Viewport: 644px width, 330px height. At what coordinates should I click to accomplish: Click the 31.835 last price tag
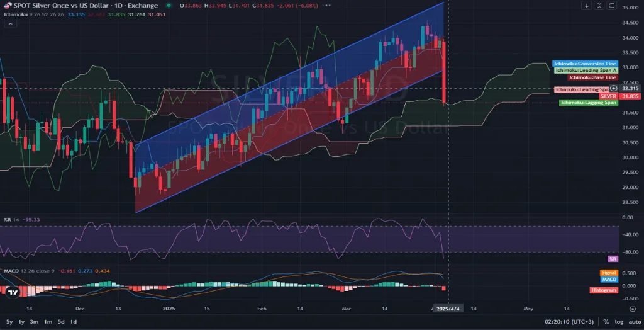point(630,96)
